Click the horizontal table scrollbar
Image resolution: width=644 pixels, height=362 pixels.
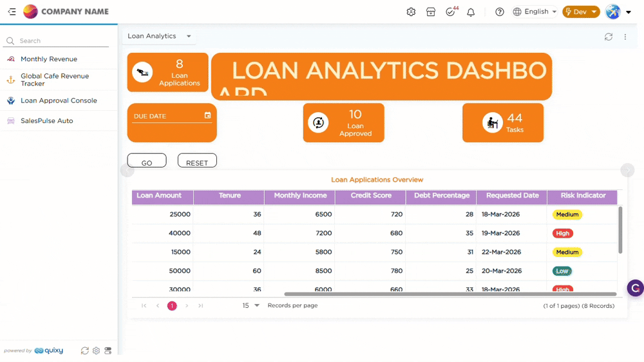pyautogui.click(x=450, y=294)
